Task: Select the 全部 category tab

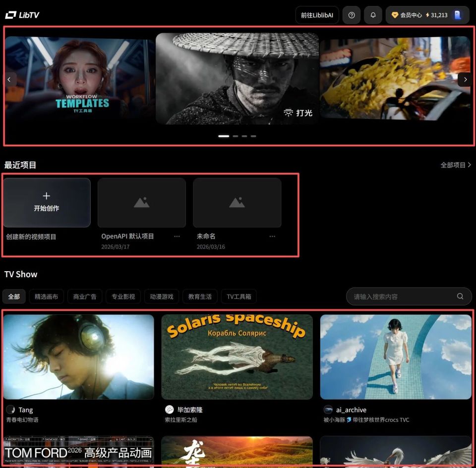Action: (14, 296)
